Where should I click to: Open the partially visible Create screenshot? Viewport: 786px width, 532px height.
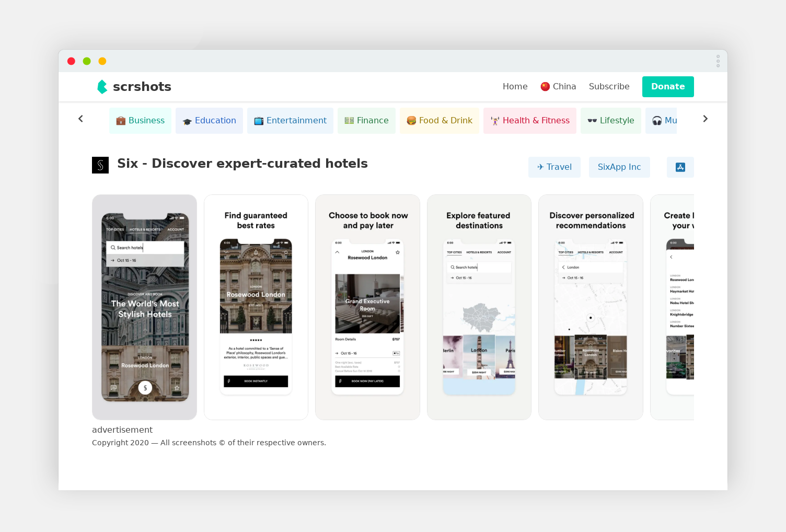coord(672,307)
